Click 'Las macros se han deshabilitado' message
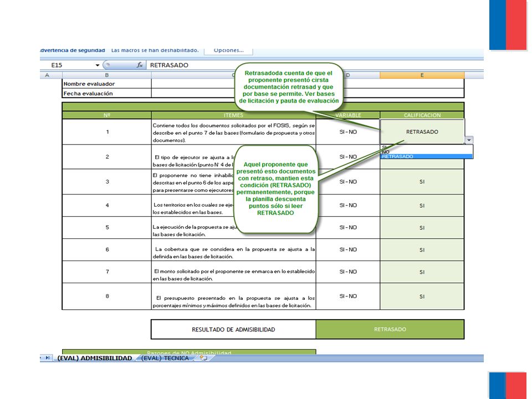Screen dimensions: 532x399 tap(155, 50)
